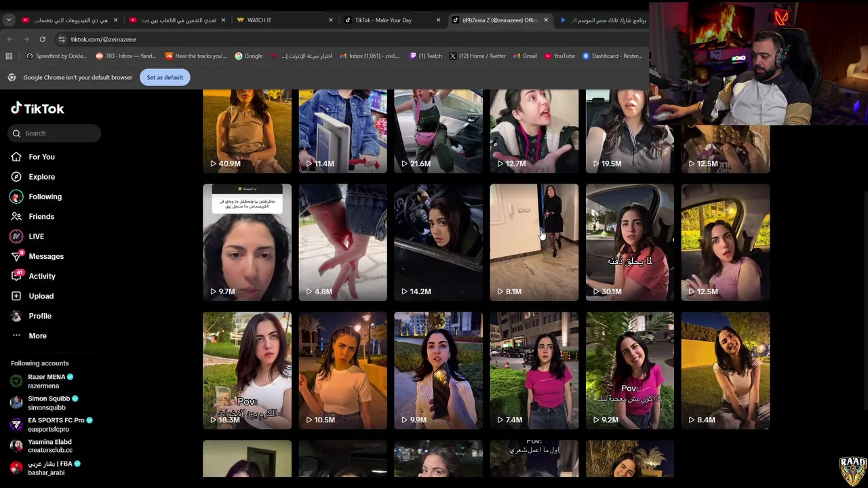Open the site information icon in address bar
The image size is (868, 488).
pyautogui.click(x=62, y=39)
